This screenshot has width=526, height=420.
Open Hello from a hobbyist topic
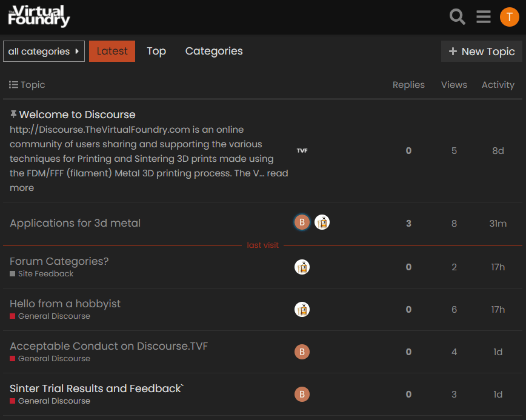[x=65, y=304]
